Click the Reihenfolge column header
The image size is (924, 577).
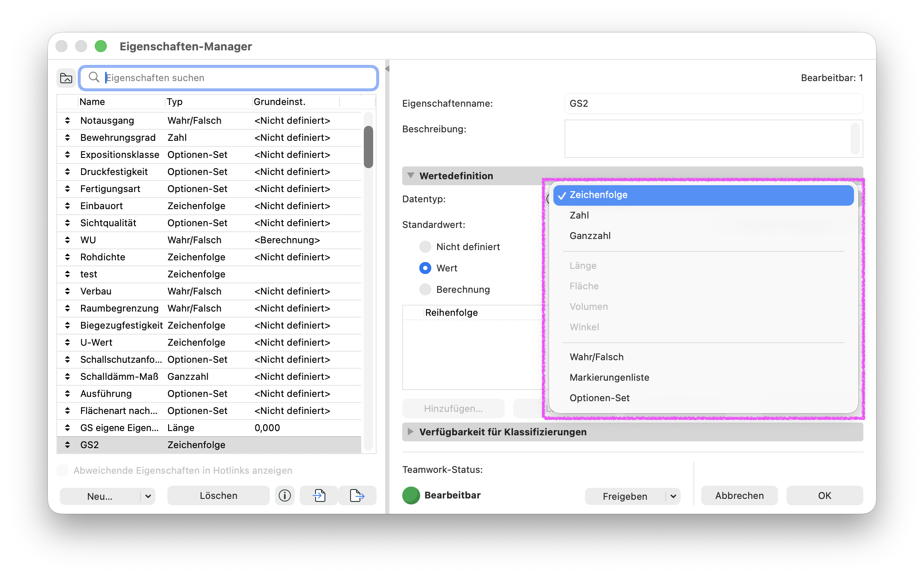451,312
